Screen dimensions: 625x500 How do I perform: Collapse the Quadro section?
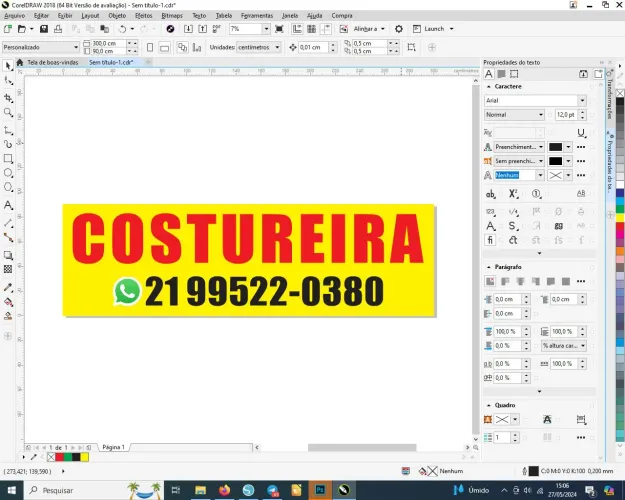click(x=489, y=405)
